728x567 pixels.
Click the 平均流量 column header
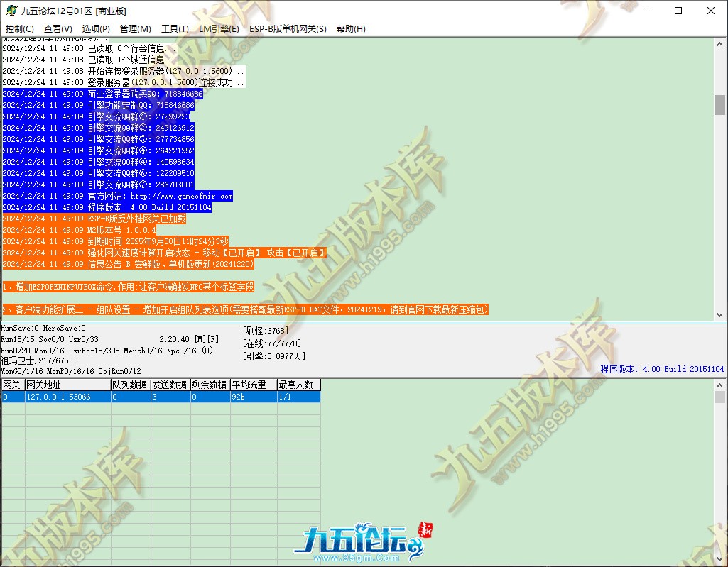point(253,385)
